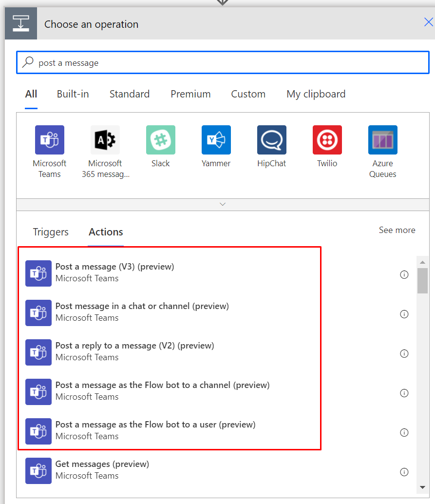This screenshot has width=435, height=504.
Task: Show info for Post a message (V3)
Action: 404,274
